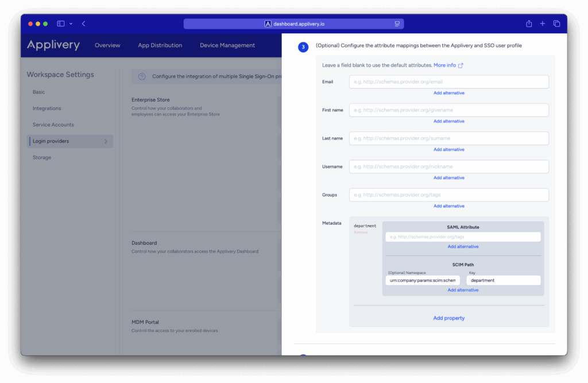Open sidebar dropdown arrow next to sidebar icon
This screenshot has height=383, width=588.
71,24
